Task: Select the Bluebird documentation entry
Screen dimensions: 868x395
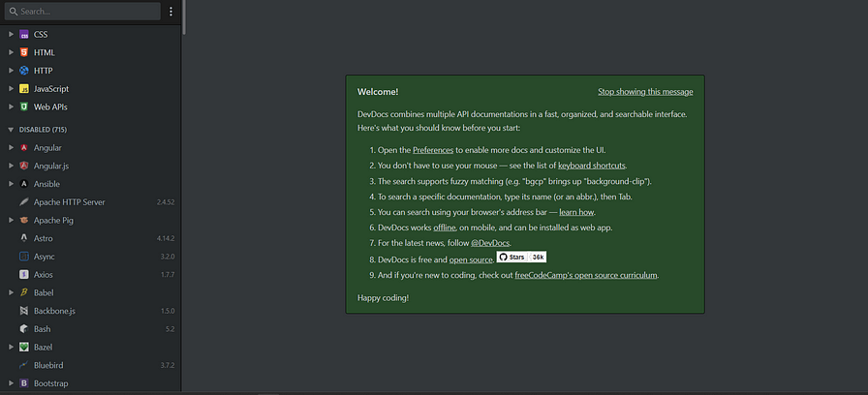Action: tap(90, 365)
